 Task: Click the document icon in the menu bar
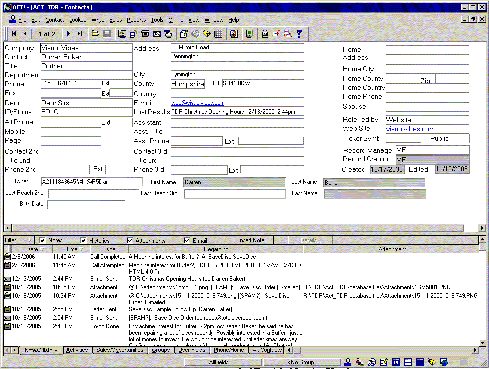tap(13, 20)
